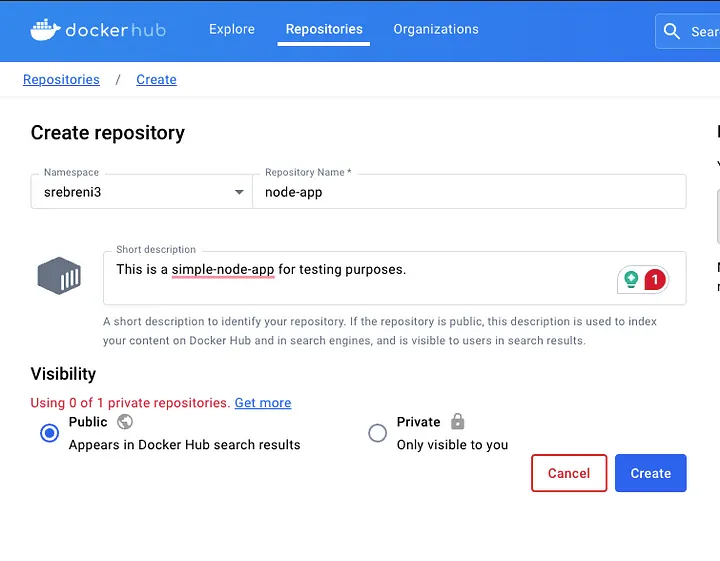Viewport: 720px width, 561px height.
Task: Cancel repository creation
Action: click(569, 473)
